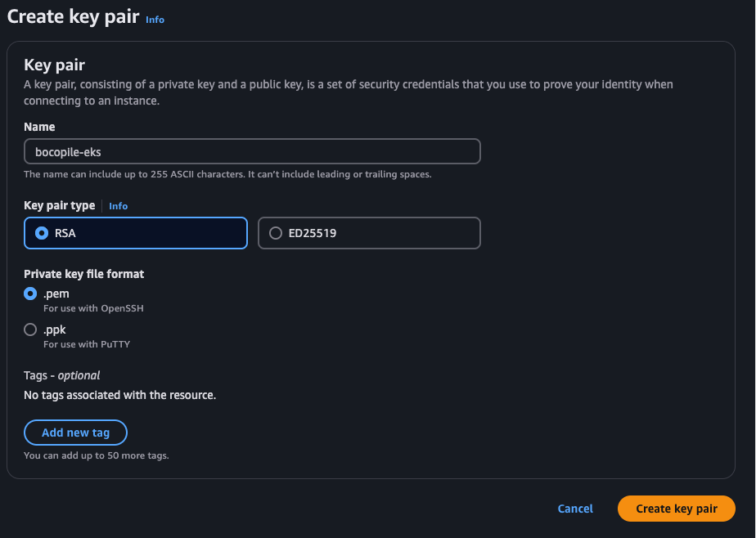Image resolution: width=756 pixels, height=538 pixels.
Task: Click the ED25519 label text in its tile
Action: tap(313, 233)
